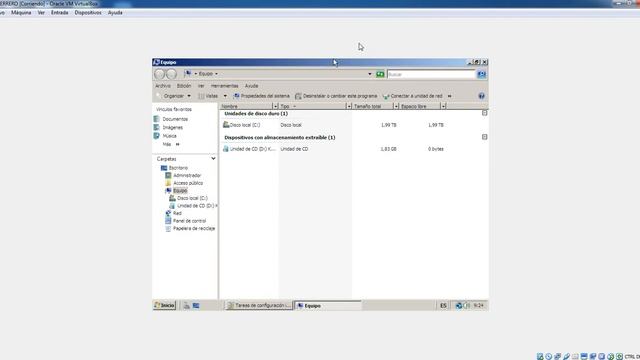Collapse the Unidades de disco duro group
The image size is (640, 360).
[484, 113]
